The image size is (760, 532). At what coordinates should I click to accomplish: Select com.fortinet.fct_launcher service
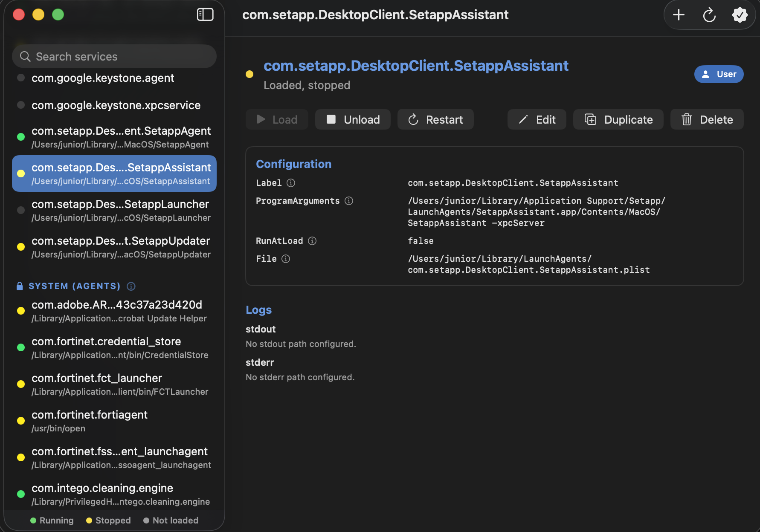coord(114,384)
